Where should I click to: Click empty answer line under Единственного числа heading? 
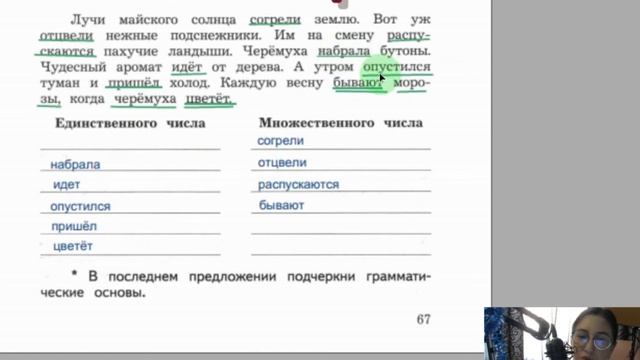tap(130, 143)
